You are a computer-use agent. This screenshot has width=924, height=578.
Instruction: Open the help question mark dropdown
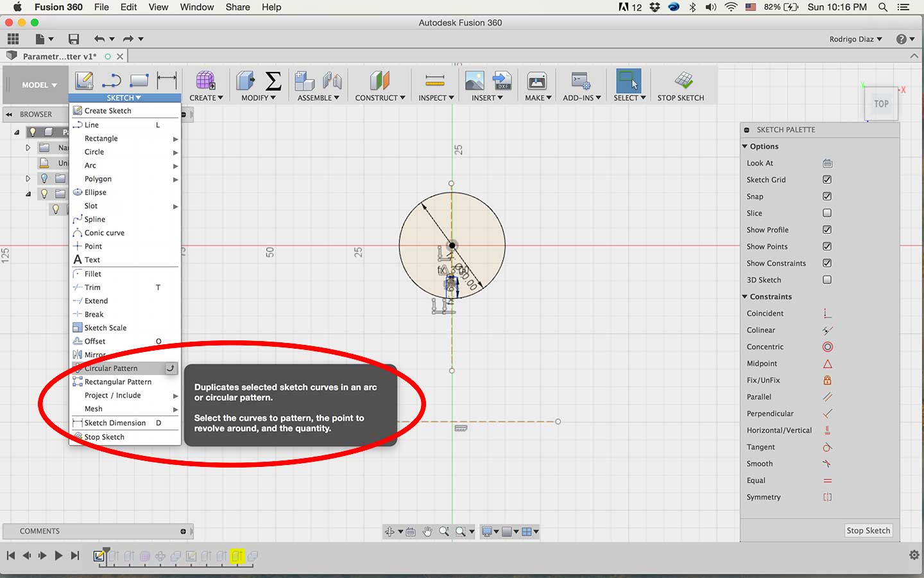click(x=905, y=39)
